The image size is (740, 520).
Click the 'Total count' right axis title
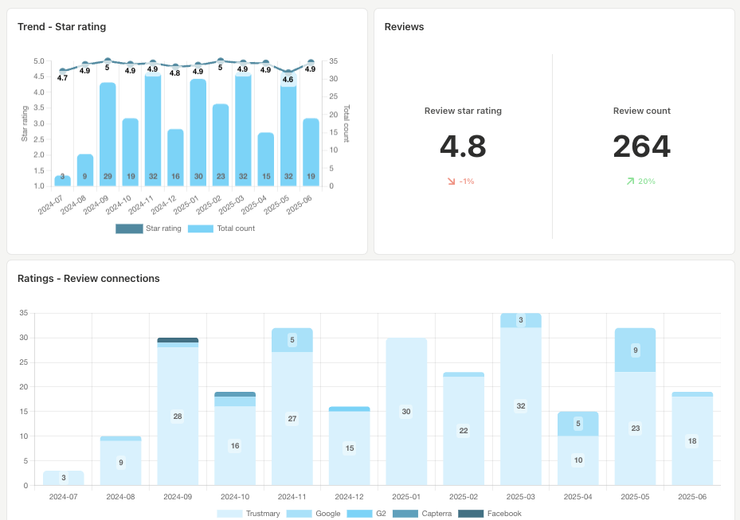[346, 124]
